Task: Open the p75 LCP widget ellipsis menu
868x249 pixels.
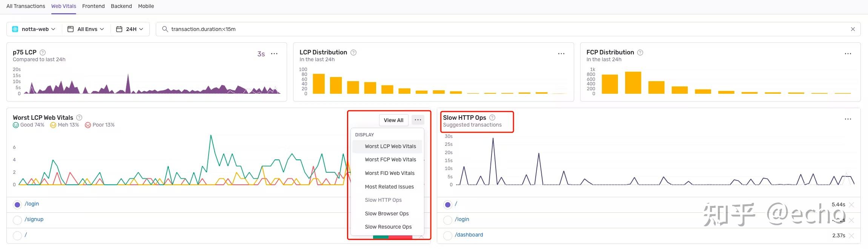Action: click(274, 54)
